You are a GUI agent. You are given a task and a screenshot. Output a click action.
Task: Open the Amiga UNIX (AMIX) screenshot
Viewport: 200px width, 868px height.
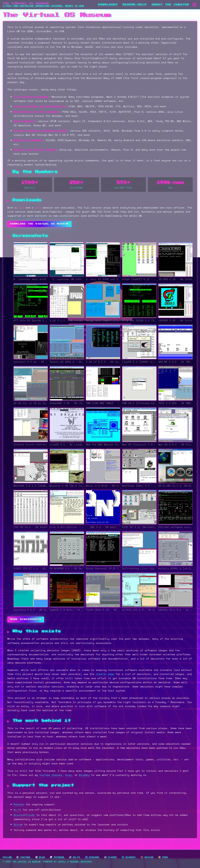[x=103, y=301]
